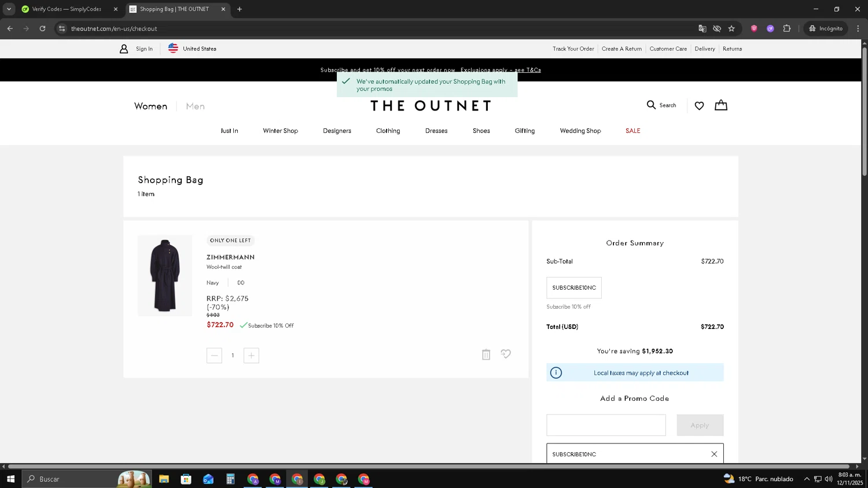Open Calculator from the taskbar
Screen dimensions: 868x488
[230, 479]
